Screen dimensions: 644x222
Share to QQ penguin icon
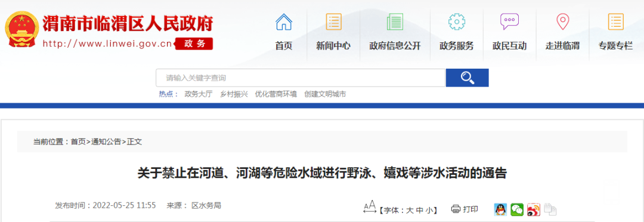pos(500,209)
